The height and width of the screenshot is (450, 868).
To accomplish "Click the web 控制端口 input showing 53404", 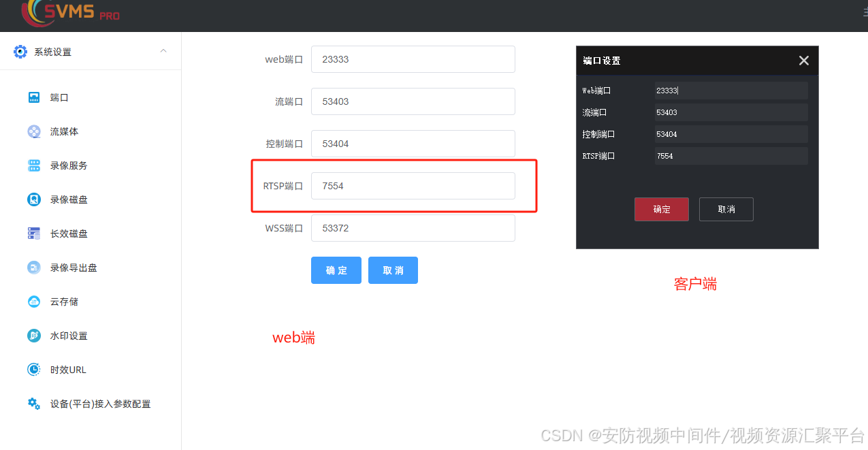I will click(x=413, y=144).
